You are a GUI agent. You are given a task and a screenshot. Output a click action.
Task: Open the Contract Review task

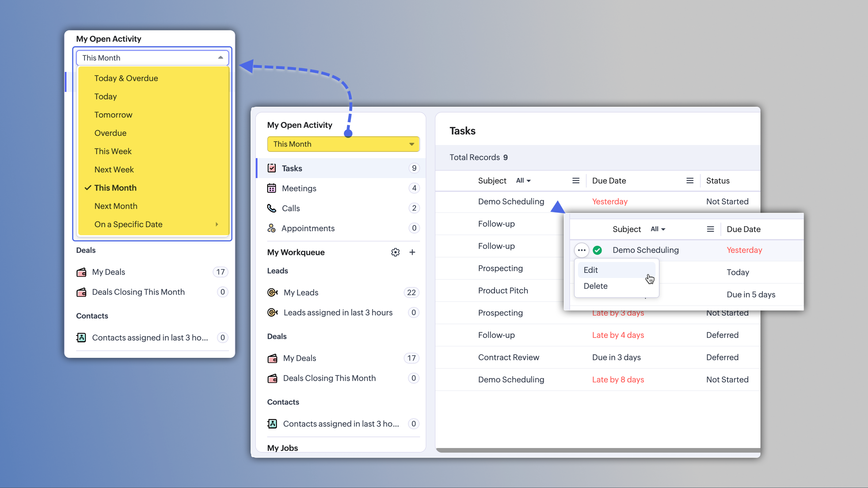(x=508, y=357)
